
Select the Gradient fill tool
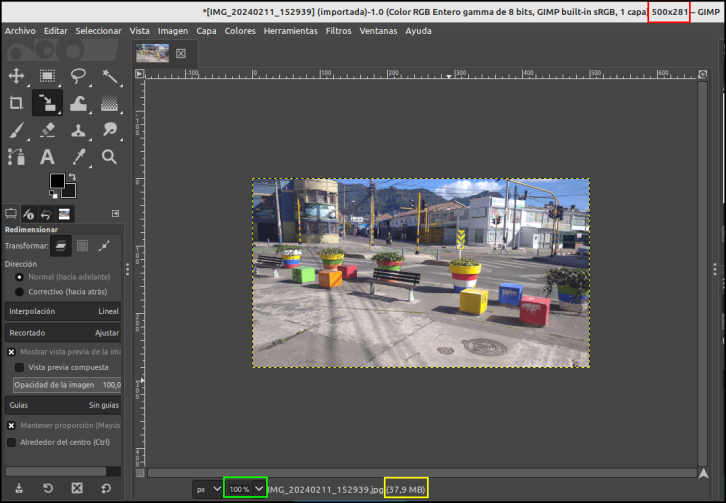click(110, 103)
